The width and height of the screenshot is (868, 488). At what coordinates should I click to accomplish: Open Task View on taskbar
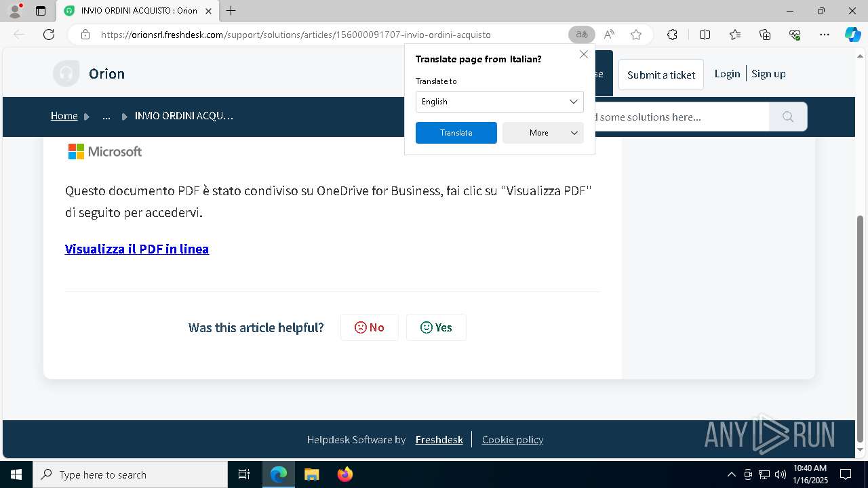click(244, 474)
